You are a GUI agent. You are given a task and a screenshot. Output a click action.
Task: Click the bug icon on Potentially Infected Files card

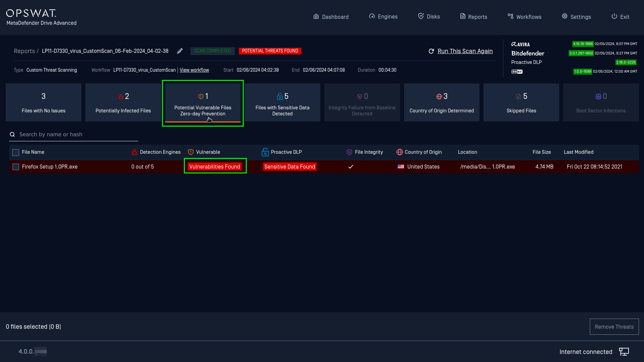click(121, 97)
